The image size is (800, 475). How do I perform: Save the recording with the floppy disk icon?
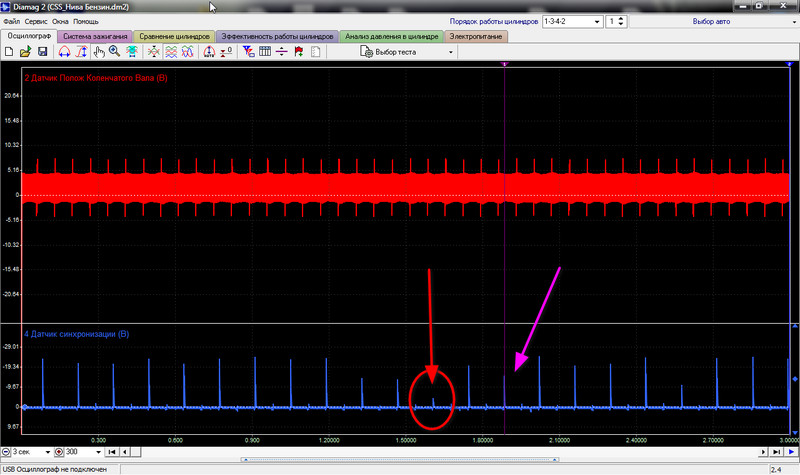[42, 52]
